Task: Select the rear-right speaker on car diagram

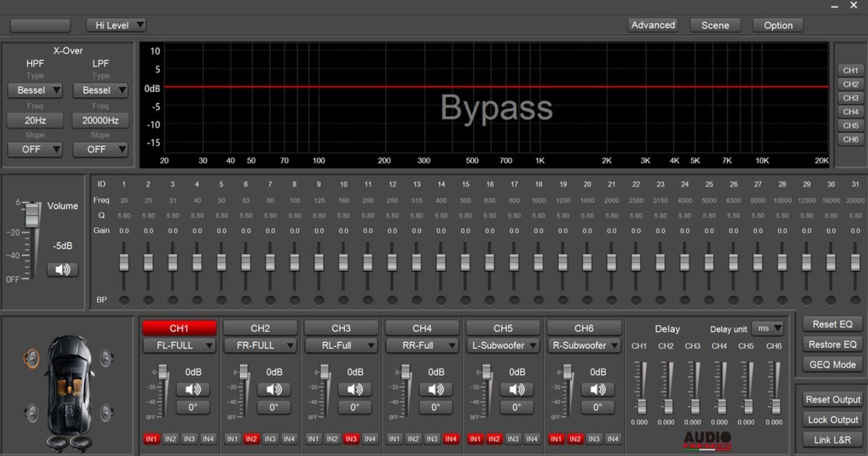Action: point(106,412)
